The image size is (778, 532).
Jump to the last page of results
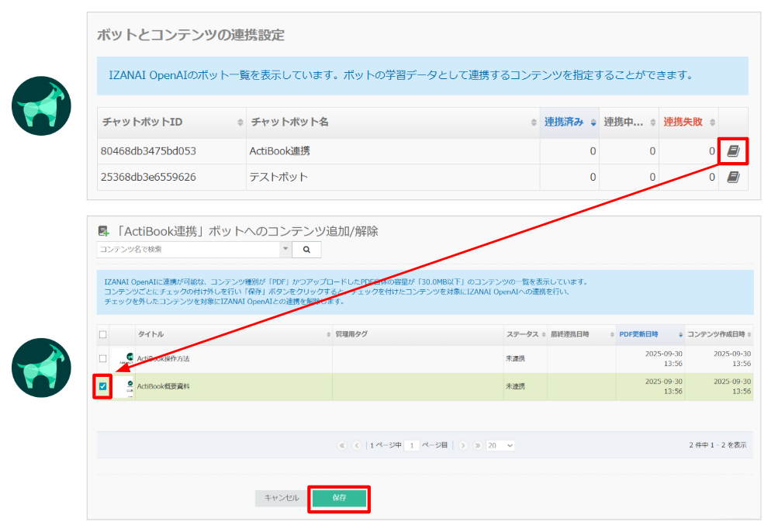coord(476,446)
